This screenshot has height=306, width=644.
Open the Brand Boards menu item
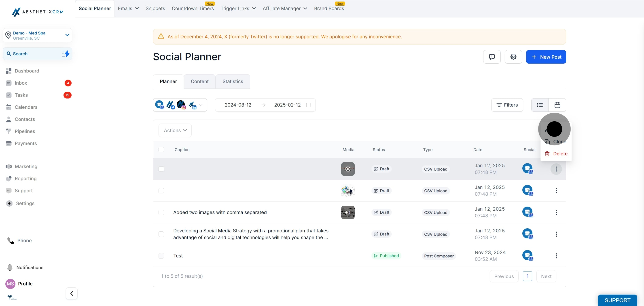(329, 8)
